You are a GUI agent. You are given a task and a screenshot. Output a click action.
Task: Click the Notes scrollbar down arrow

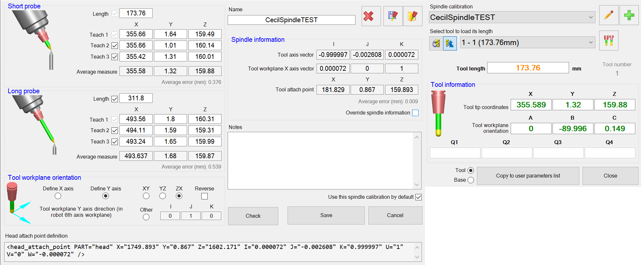(x=417, y=185)
